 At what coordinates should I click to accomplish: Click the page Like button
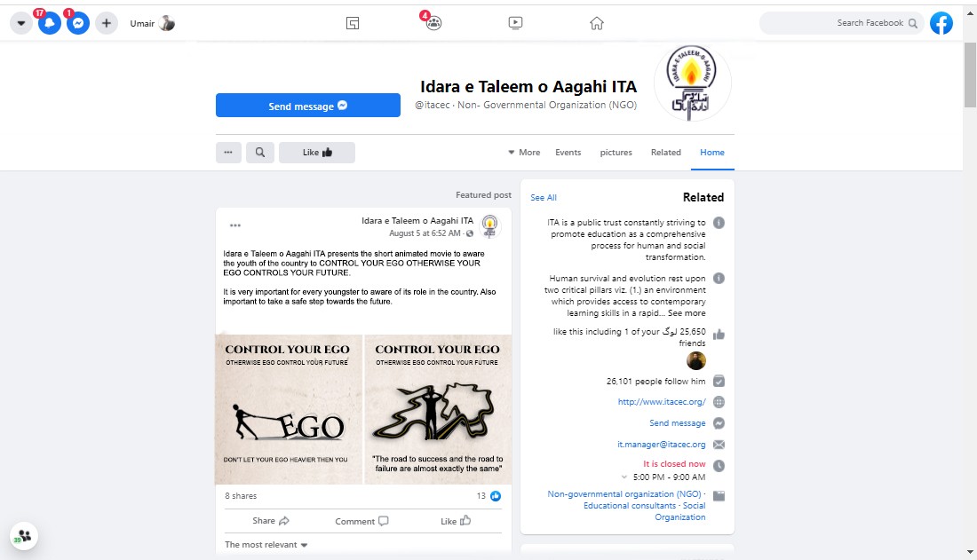click(x=316, y=153)
